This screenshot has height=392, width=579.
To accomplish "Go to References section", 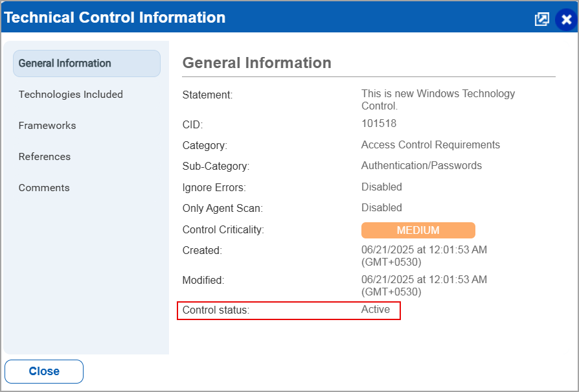I will 44,157.
